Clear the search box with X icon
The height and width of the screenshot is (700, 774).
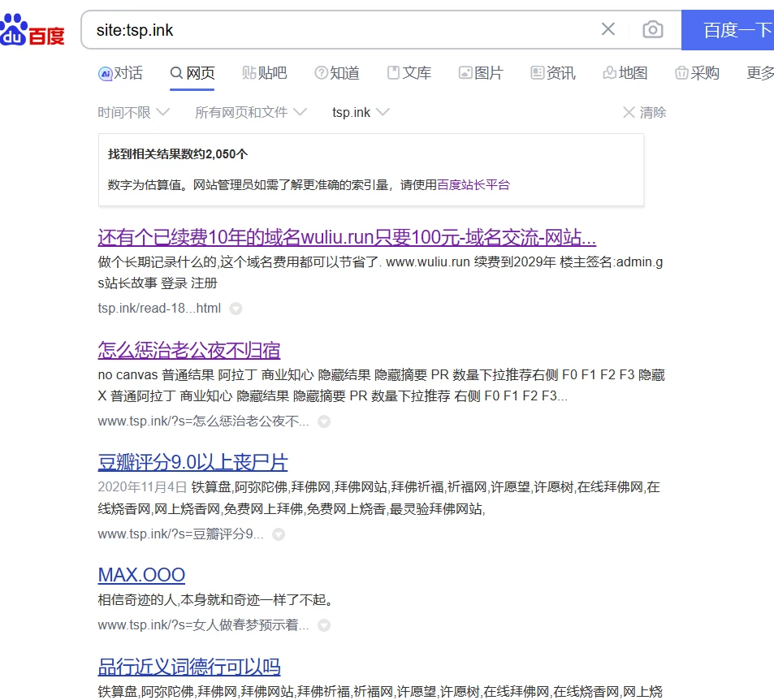608,30
